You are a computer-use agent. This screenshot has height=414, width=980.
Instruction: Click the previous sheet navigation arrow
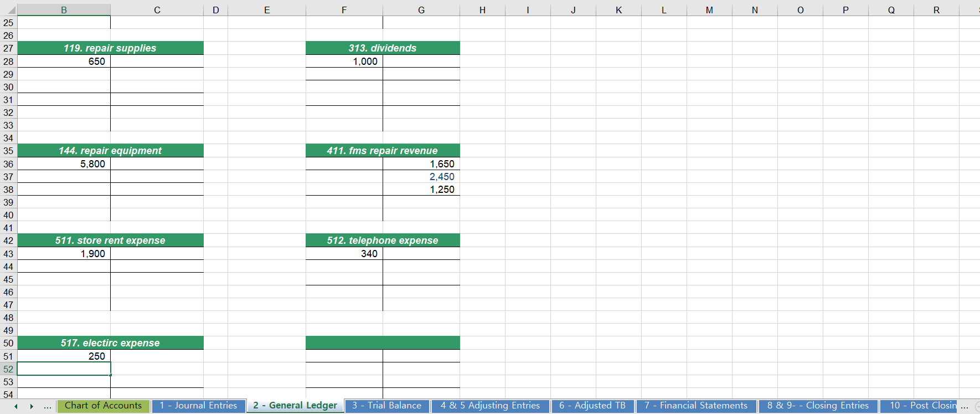pos(16,406)
